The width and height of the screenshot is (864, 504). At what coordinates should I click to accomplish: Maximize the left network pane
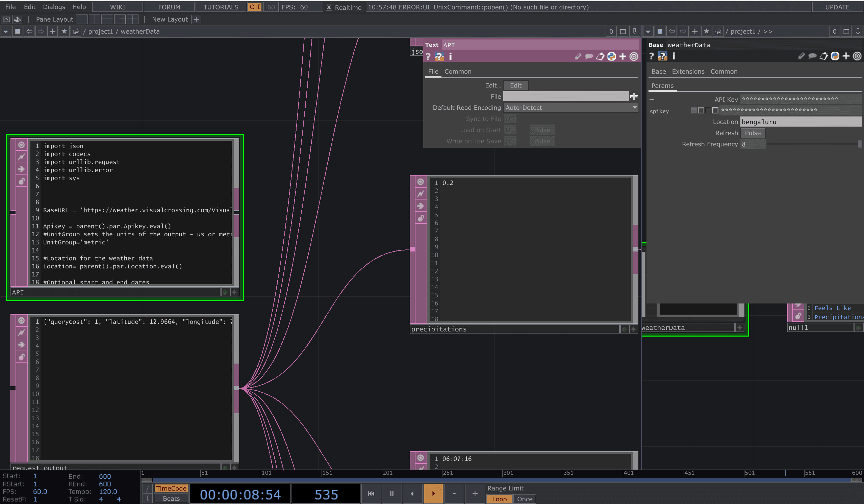pyautogui.click(x=623, y=31)
